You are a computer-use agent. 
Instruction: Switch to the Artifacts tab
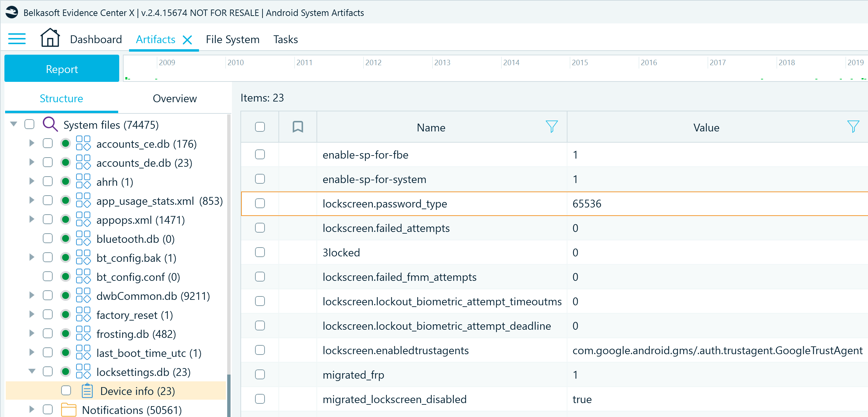tap(156, 39)
